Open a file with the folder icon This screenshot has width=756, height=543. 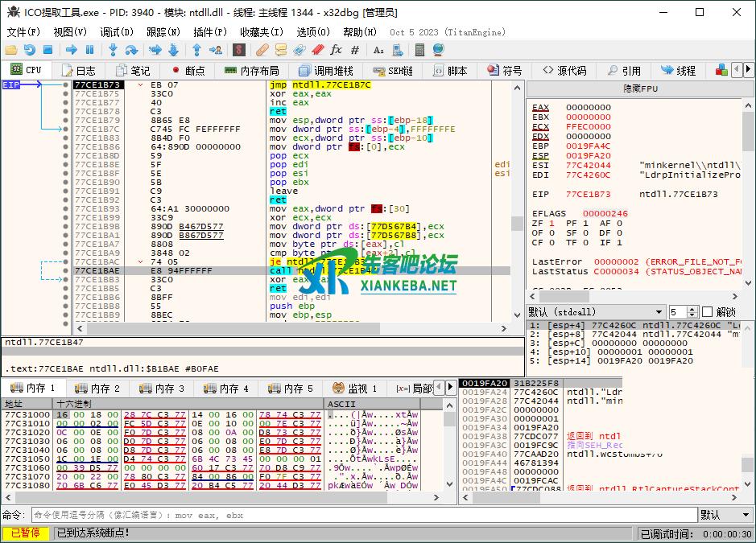[11, 50]
